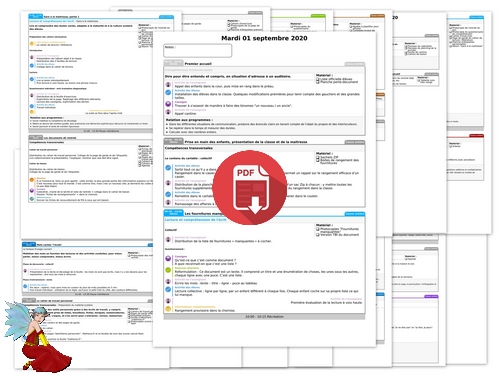Click the icon beside 'Appel cantine'

pyautogui.click(x=168, y=112)
